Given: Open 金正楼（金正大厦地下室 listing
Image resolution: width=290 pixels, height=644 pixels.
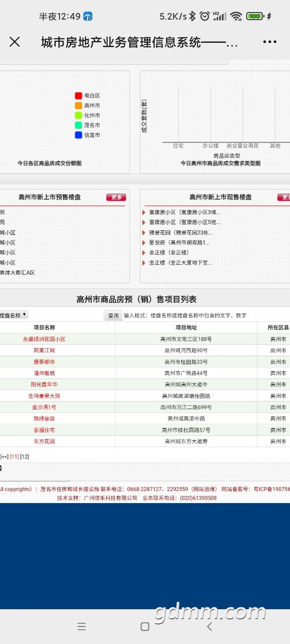Looking at the screenshot, I should pyautogui.click(x=180, y=263).
